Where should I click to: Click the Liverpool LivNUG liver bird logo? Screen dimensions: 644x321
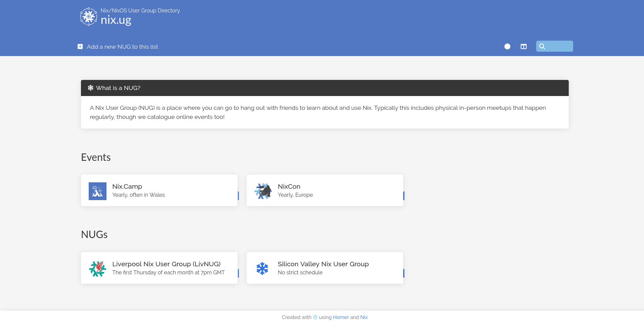click(97, 269)
